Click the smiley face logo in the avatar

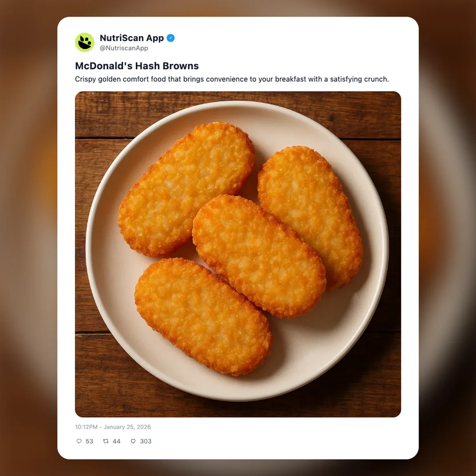point(85,42)
